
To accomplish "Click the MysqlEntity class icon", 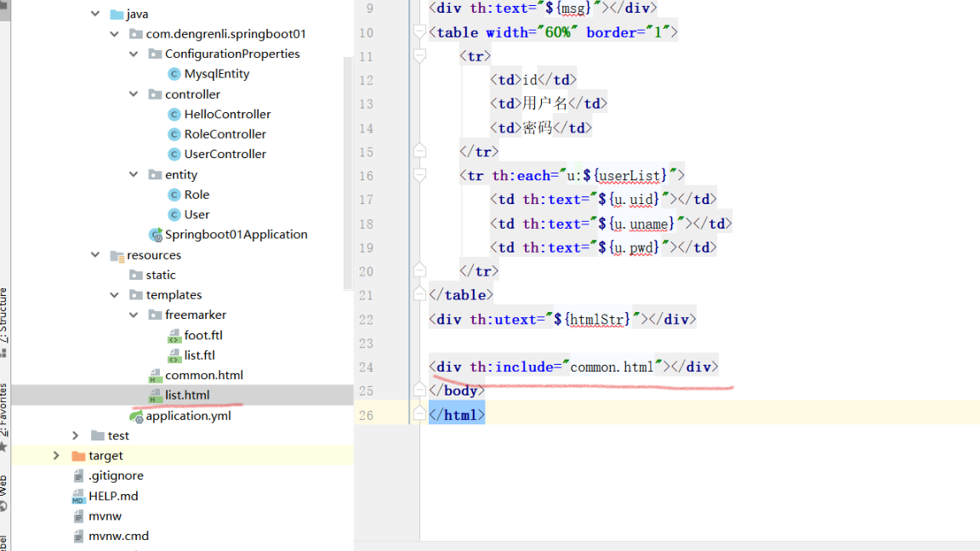I will (174, 74).
